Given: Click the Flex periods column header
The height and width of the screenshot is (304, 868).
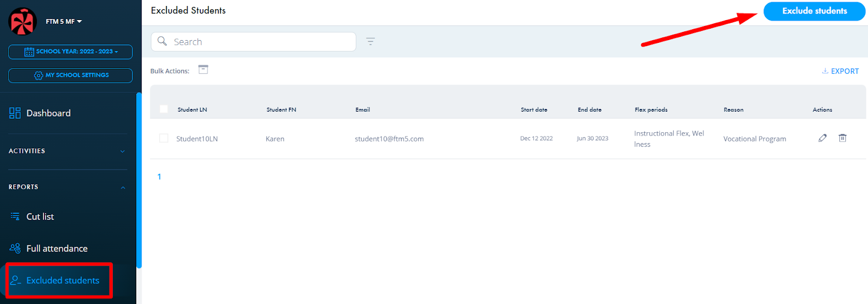Looking at the screenshot, I should tap(651, 109).
